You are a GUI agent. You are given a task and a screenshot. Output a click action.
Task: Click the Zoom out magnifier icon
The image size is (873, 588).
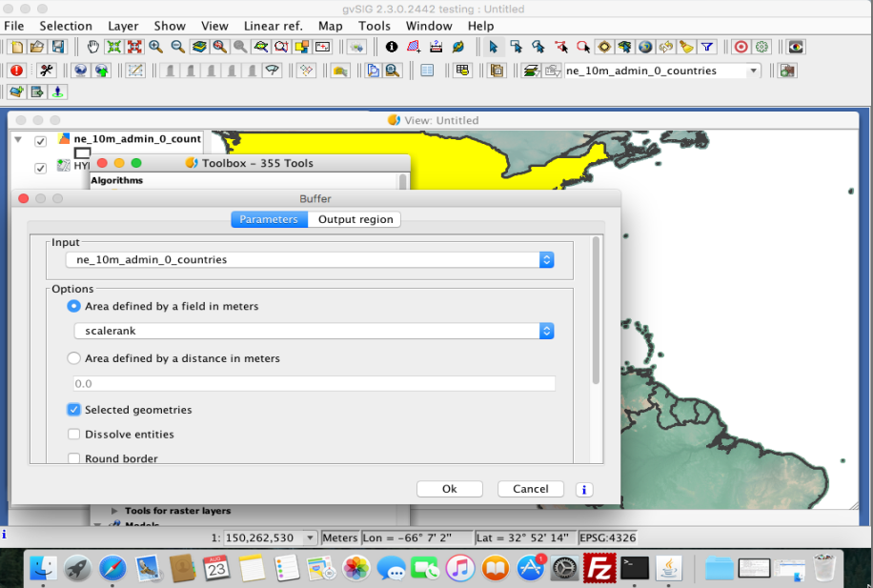click(177, 47)
